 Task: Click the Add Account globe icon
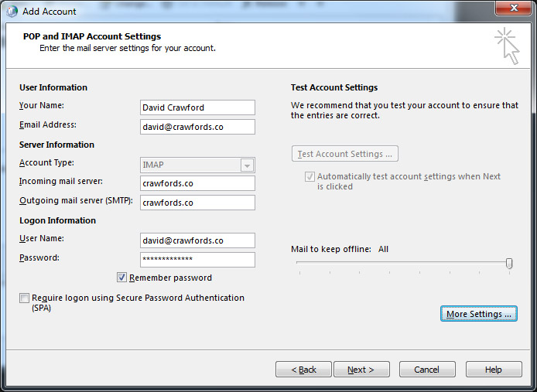(12, 12)
